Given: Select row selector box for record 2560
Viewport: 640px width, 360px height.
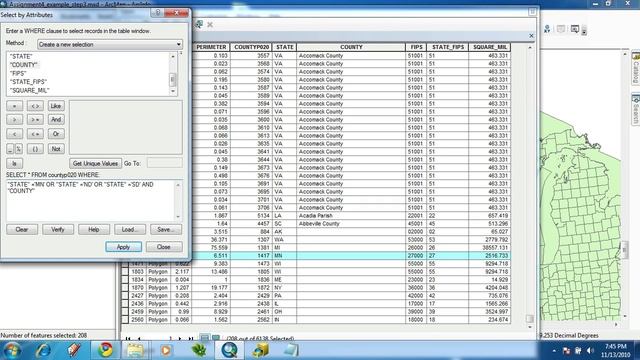Looking at the screenshot, I should pyautogui.click(x=125, y=320).
